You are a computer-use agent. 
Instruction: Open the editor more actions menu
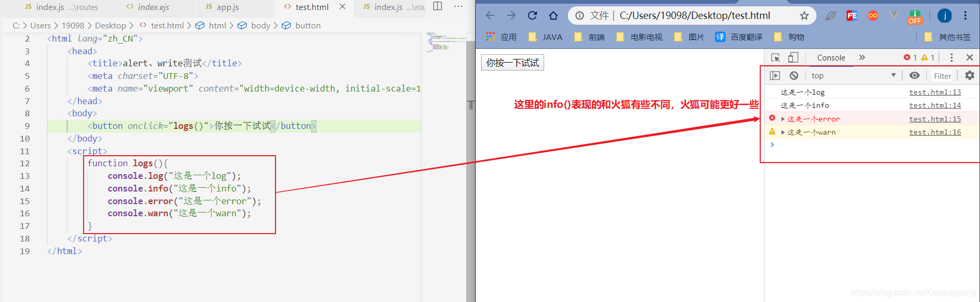(x=458, y=6)
